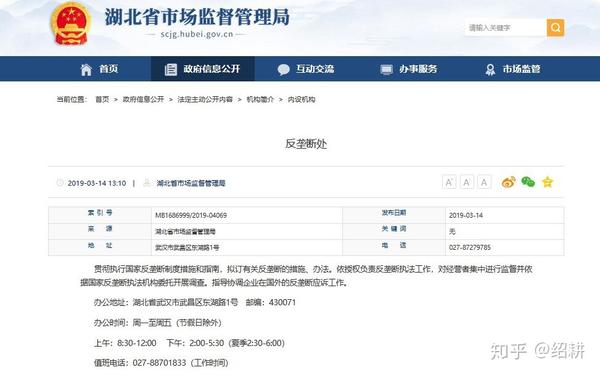Click the 索引号 table label
This screenshot has width=600, height=375.
[100, 213]
